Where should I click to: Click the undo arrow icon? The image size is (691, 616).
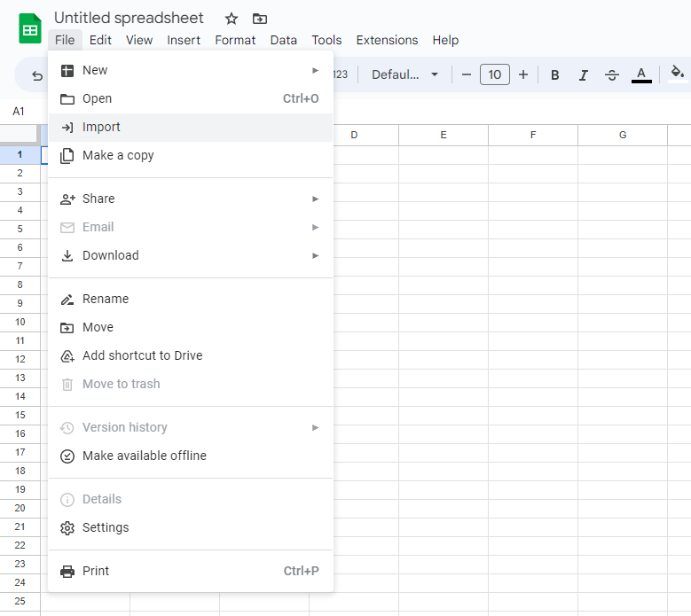[x=37, y=76]
